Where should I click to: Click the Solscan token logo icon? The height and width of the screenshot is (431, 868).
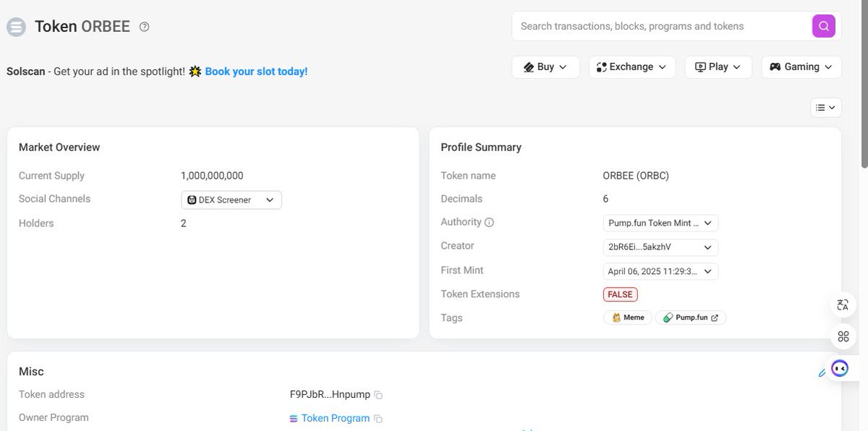click(16, 27)
